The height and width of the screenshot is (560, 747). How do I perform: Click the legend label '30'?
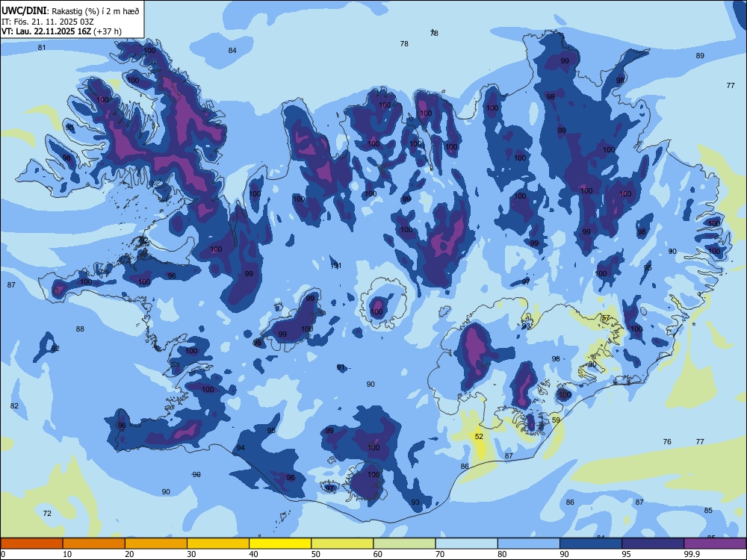[191, 554]
